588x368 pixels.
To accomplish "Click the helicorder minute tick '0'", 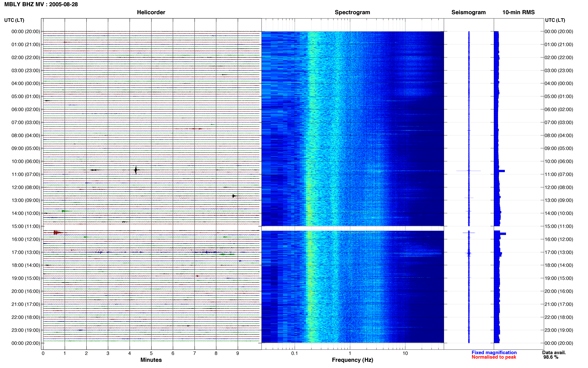I will (x=43, y=353).
